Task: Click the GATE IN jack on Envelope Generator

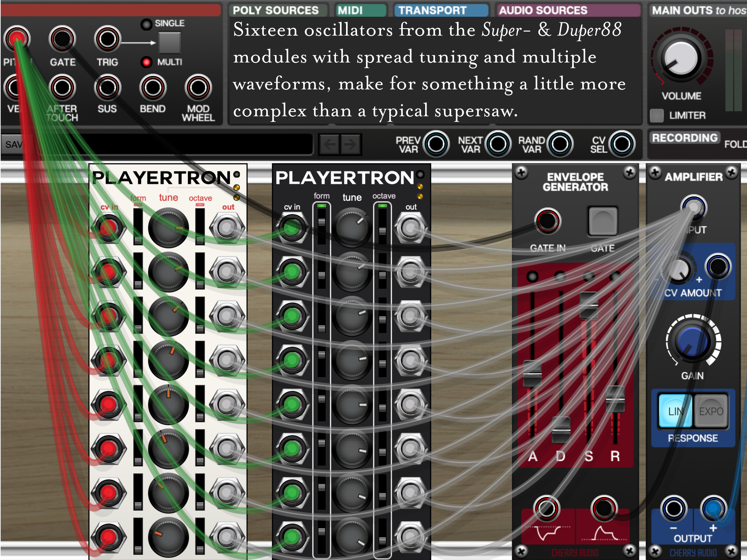Action: 547,221
